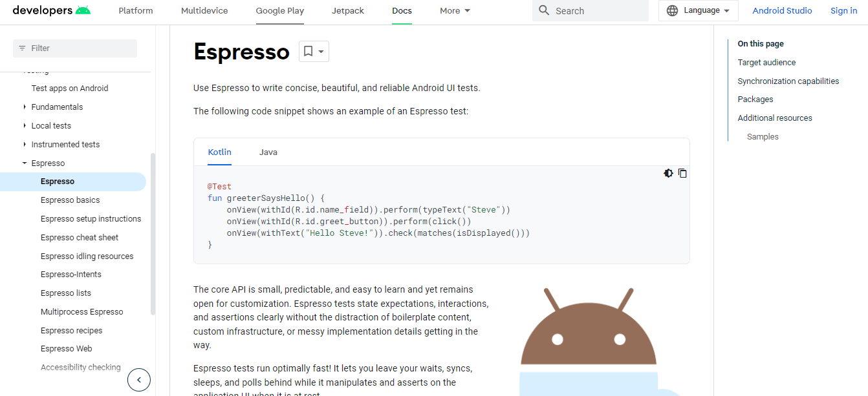Collapse the sidebar with chevron button
The width and height of the screenshot is (868, 396).
139,380
